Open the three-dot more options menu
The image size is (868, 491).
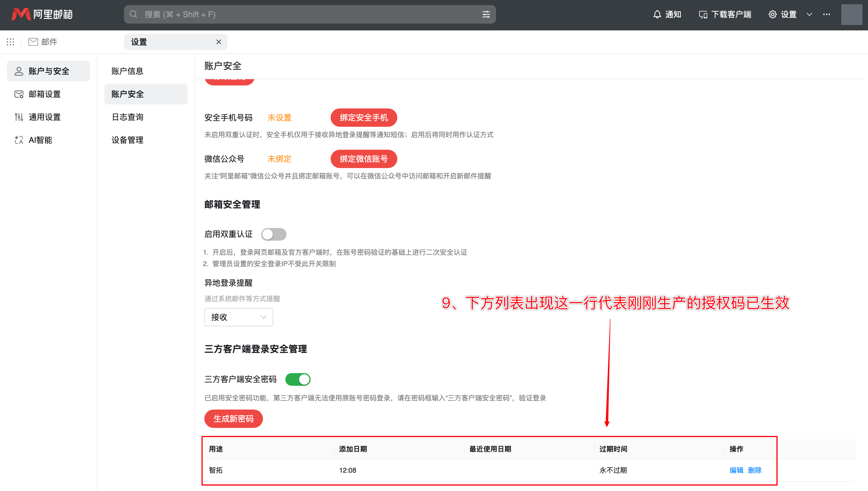coord(826,14)
